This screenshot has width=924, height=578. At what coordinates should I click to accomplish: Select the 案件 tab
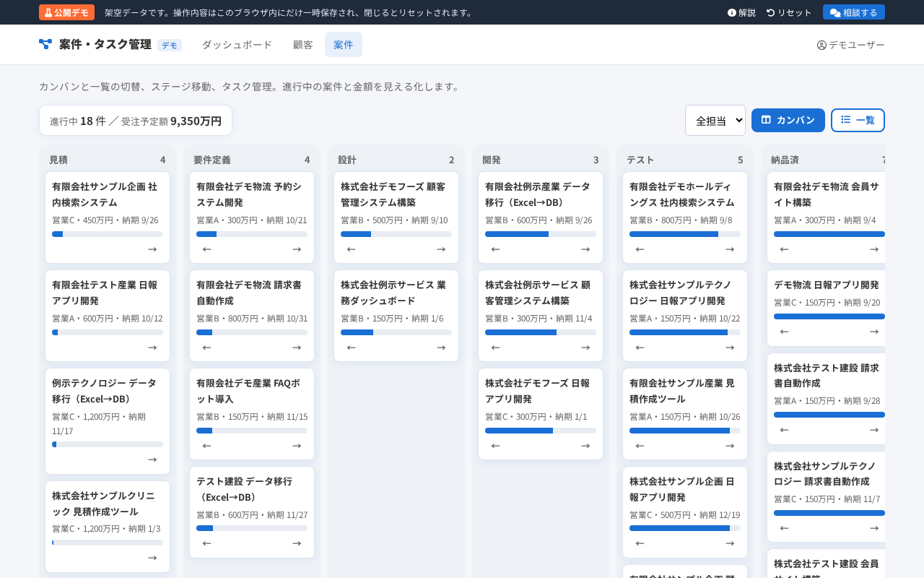pyautogui.click(x=344, y=45)
